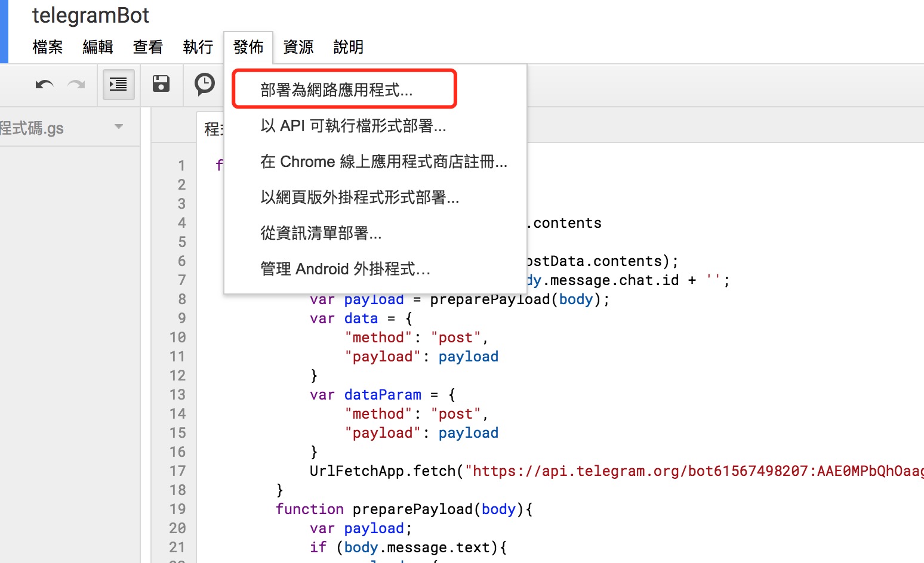Open the 檔案 menu

coord(48,47)
